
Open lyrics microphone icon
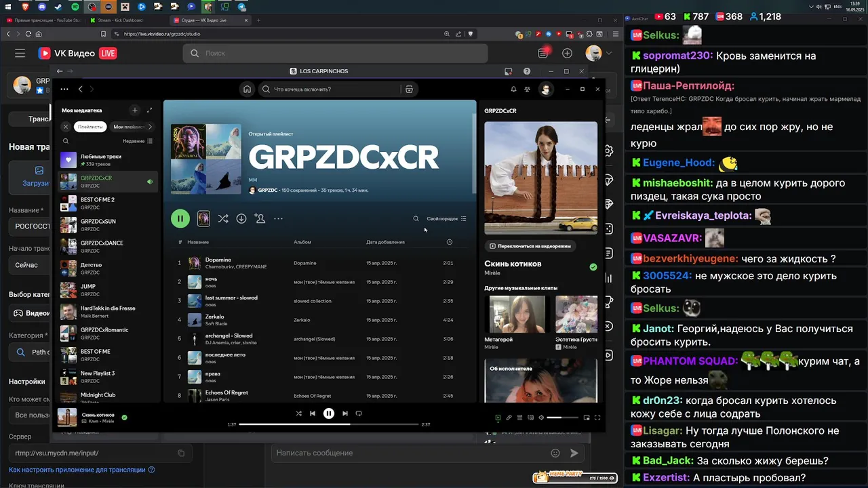[509, 418]
